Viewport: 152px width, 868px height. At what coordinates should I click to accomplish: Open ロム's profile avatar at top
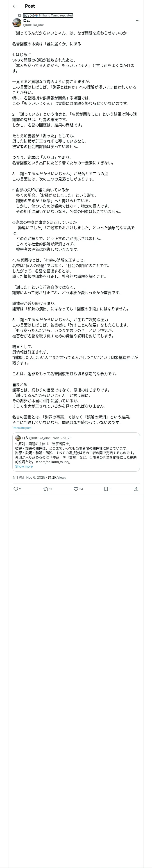(17, 23)
